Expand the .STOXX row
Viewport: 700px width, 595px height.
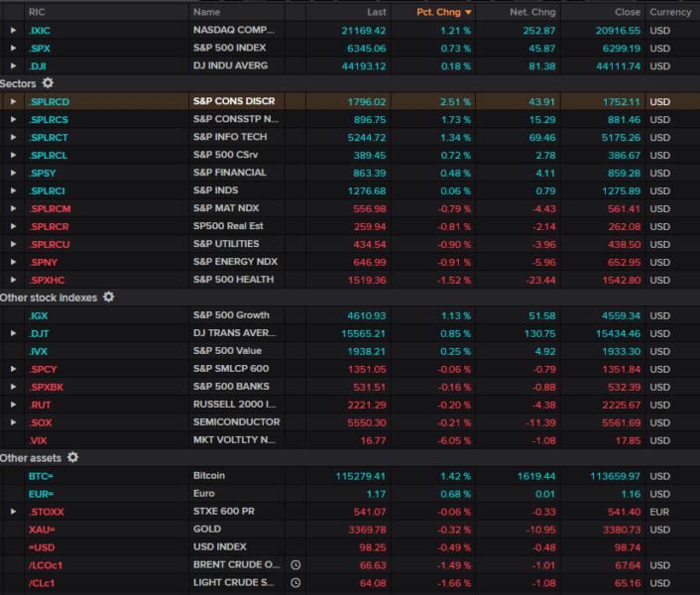(14, 512)
